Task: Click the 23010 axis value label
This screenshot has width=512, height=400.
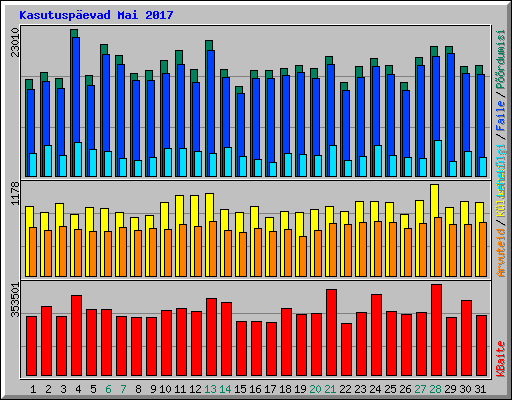Action: pyautogui.click(x=15, y=42)
